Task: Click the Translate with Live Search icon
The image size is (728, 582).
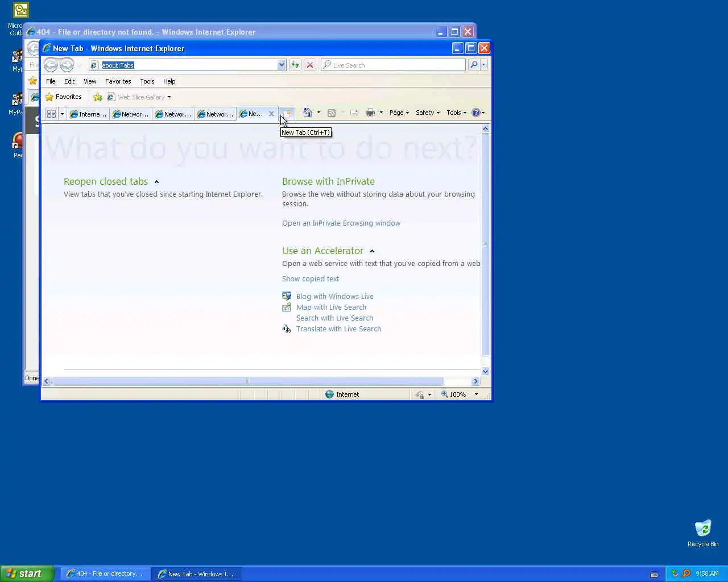Action: click(x=287, y=329)
